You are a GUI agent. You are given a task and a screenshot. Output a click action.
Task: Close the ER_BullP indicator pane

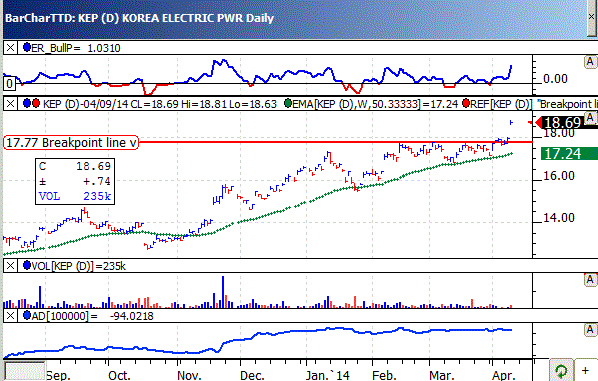click(x=10, y=48)
